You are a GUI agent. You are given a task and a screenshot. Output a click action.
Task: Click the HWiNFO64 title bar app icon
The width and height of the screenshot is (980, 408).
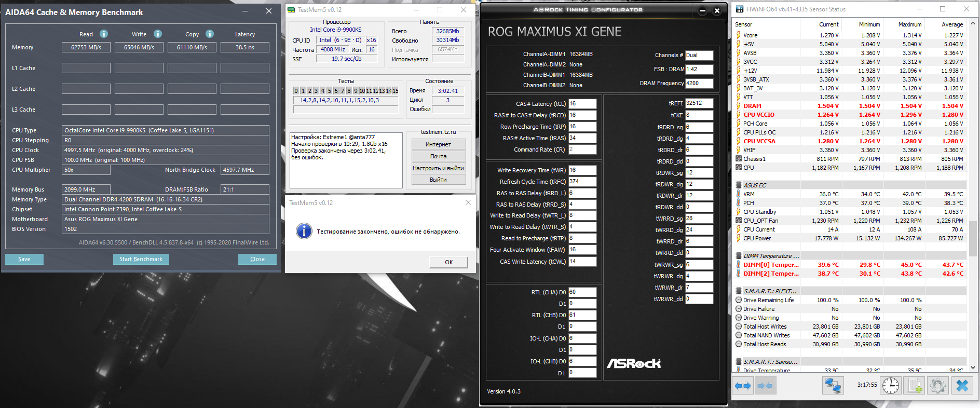coord(740,9)
